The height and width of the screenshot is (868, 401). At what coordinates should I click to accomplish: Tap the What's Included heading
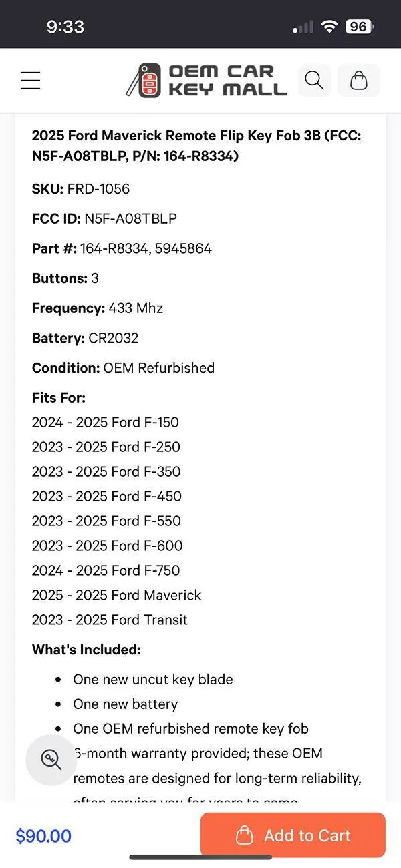coord(86,650)
